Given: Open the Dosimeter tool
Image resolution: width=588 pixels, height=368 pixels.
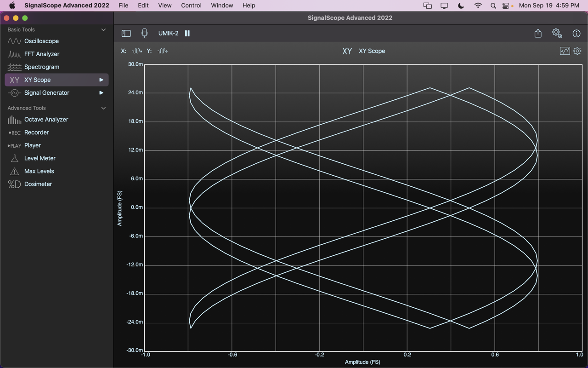Looking at the screenshot, I should click(x=57, y=184).
